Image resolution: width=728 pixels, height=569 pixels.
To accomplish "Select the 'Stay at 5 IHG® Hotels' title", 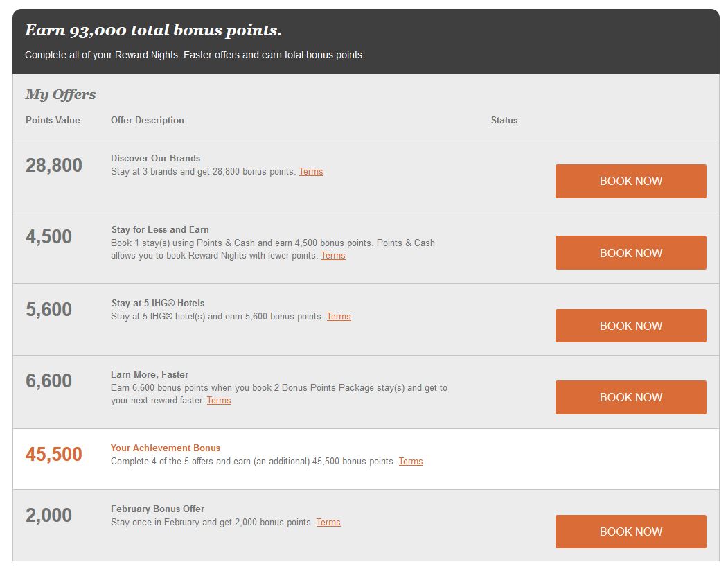I will point(158,303).
